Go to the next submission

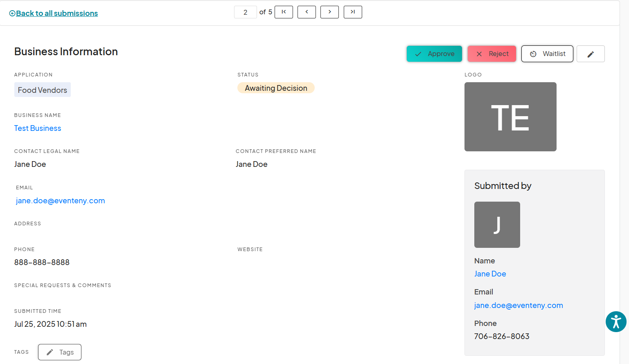click(329, 12)
